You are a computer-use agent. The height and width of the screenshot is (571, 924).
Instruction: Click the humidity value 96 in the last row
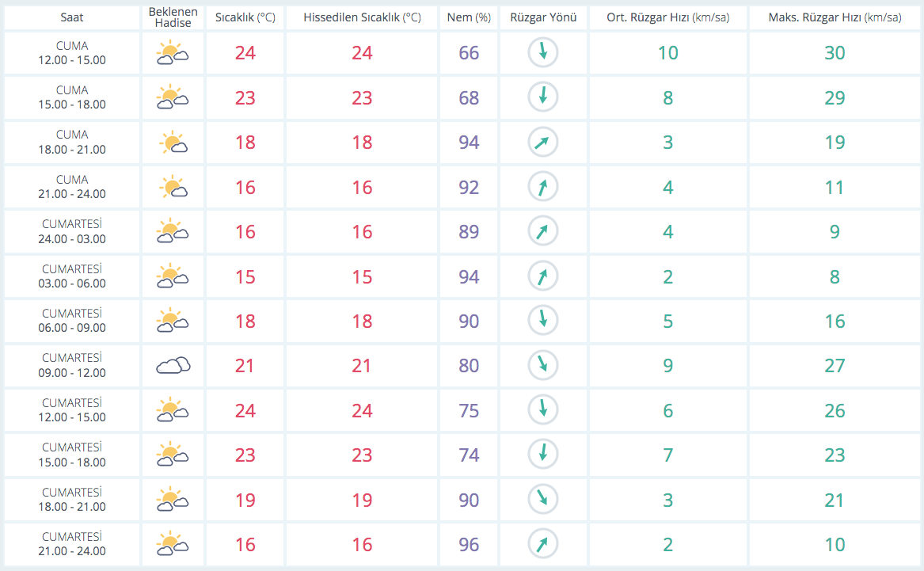click(x=469, y=545)
